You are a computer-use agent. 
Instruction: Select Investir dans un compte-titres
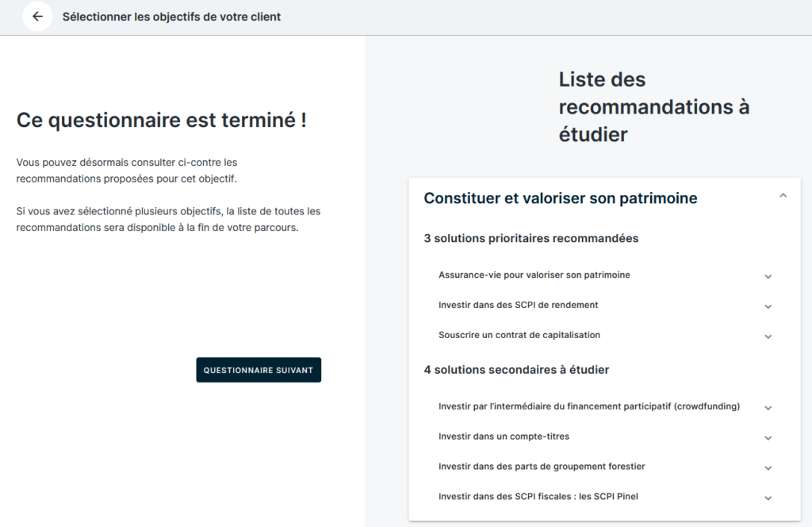504,437
